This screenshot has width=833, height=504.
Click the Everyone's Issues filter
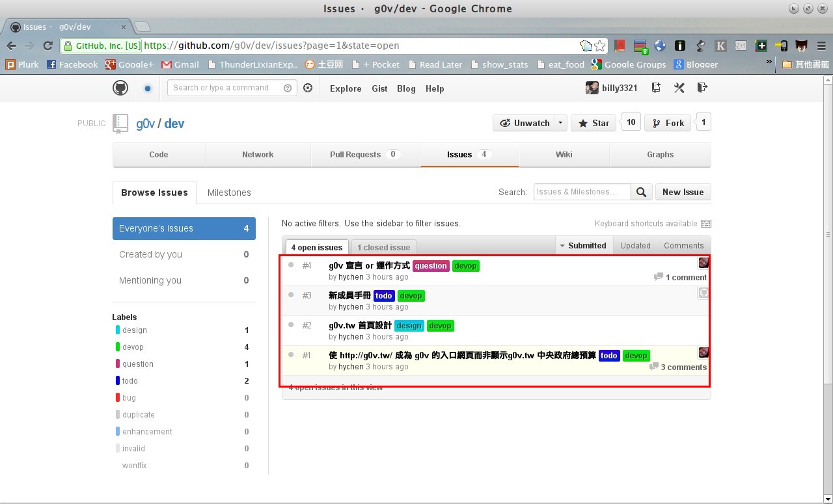point(184,228)
